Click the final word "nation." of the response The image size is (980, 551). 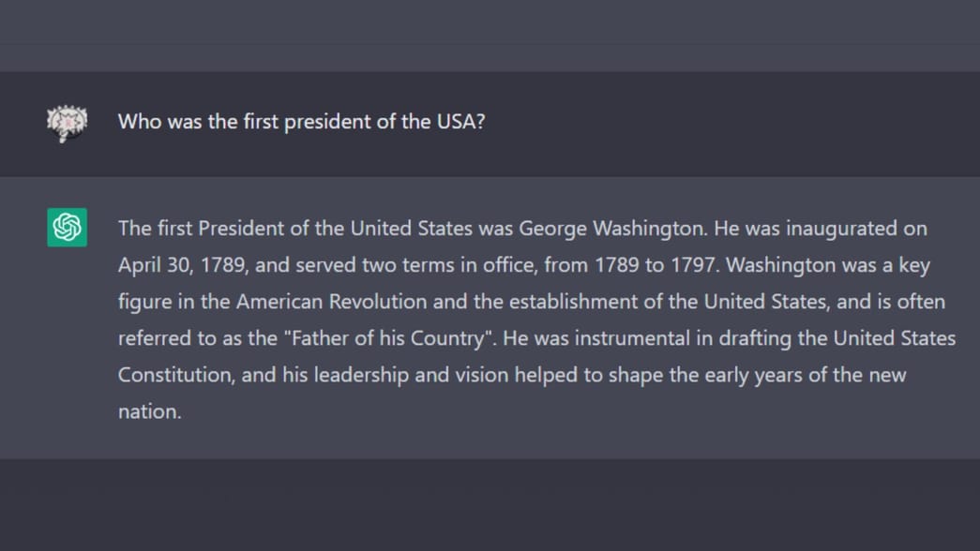coord(149,411)
